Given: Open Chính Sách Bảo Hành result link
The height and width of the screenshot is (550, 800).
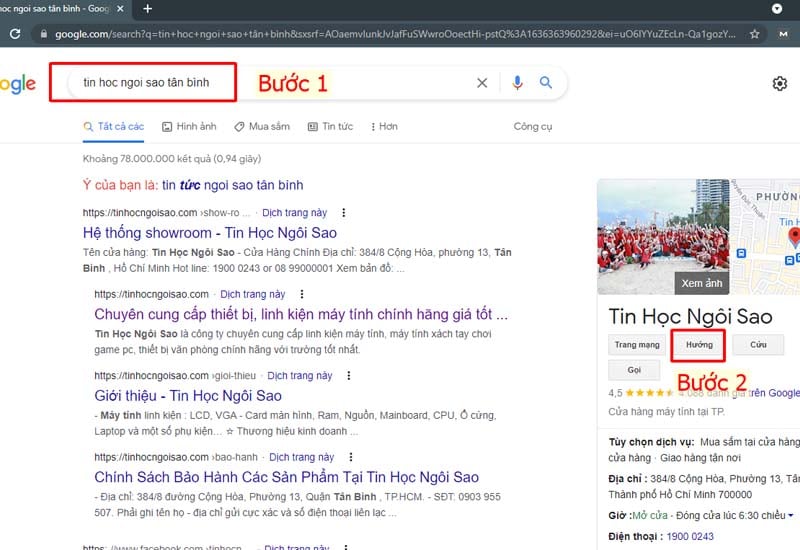Looking at the screenshot, I should (x=286, y=477).
